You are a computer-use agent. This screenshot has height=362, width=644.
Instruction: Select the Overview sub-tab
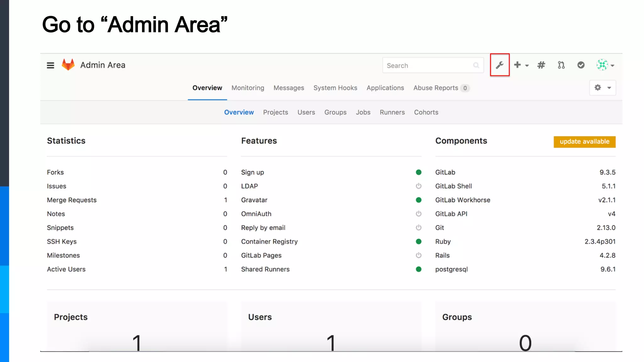pos(239,112)
